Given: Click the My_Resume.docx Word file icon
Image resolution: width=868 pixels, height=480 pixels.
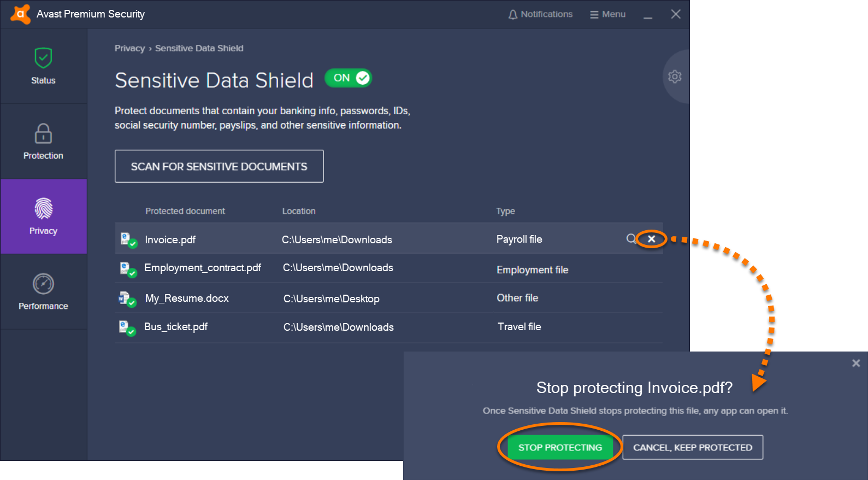Looking at the screenshot, I should (x=127, y=299).
